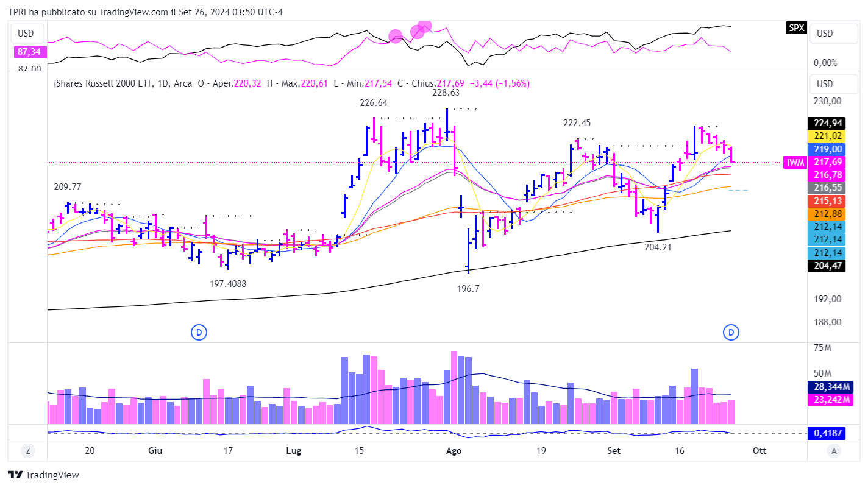Screen dimensions: 868x488
Task: Open USD currency selector left of top pane
Action: click(26, 33)
